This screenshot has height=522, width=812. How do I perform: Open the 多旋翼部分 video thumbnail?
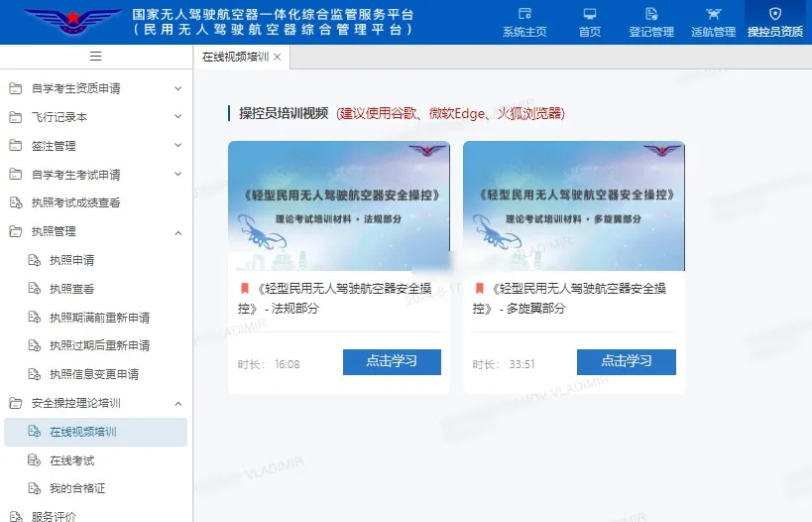(x=574, y=205)
